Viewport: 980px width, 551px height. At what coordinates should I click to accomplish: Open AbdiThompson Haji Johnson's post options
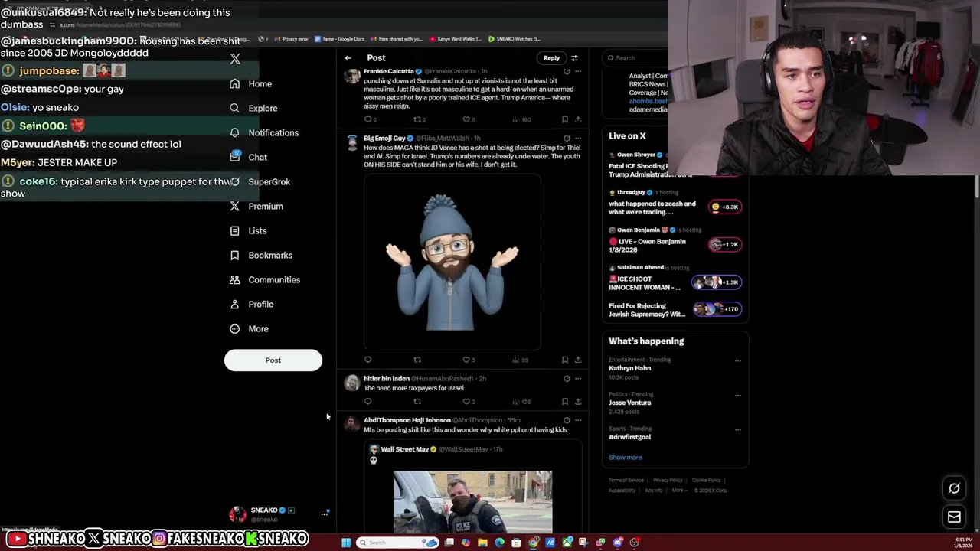coord(578,420)
